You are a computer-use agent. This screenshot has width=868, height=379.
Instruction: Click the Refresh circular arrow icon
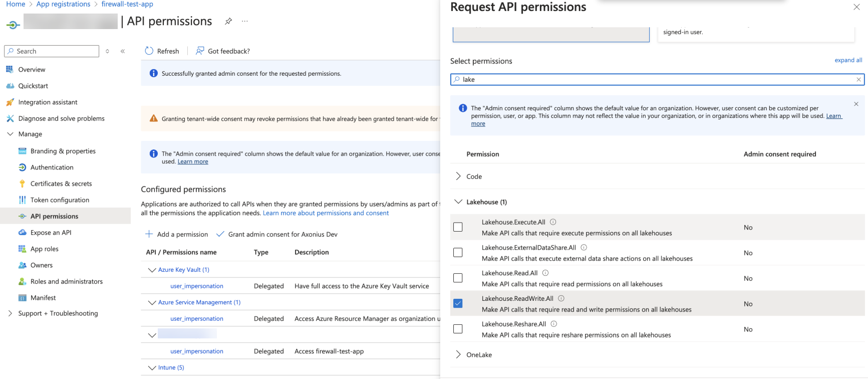(149, 51)
